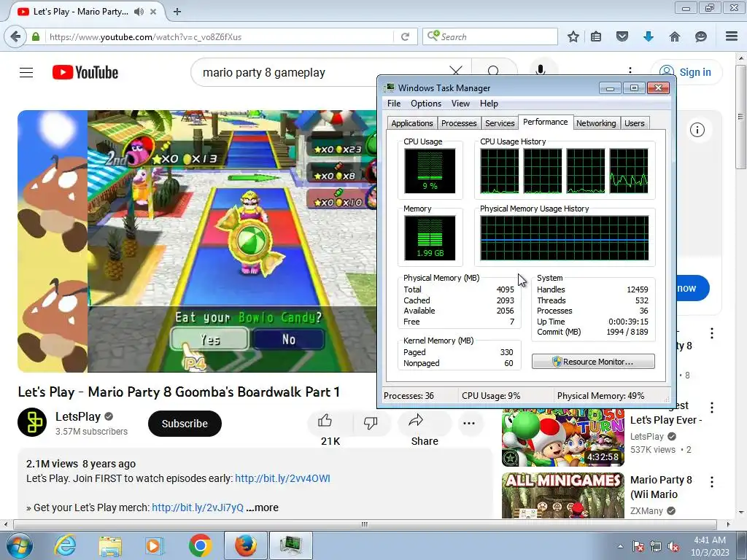747x560 pixels.
Task: Open the bookmarks list icon in Firefox toolbar
Action: click(x=596, y=36)
